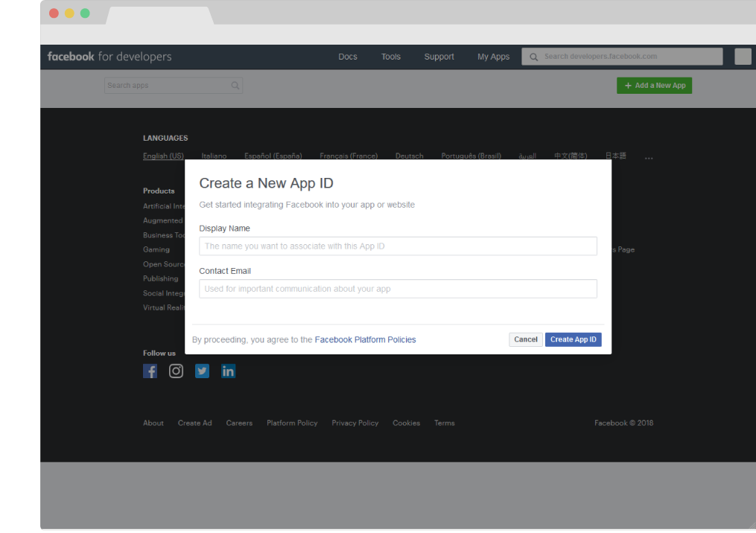Focus the Display Name field
The height and width of the screenshot is (533, 756).
point(398,246)
